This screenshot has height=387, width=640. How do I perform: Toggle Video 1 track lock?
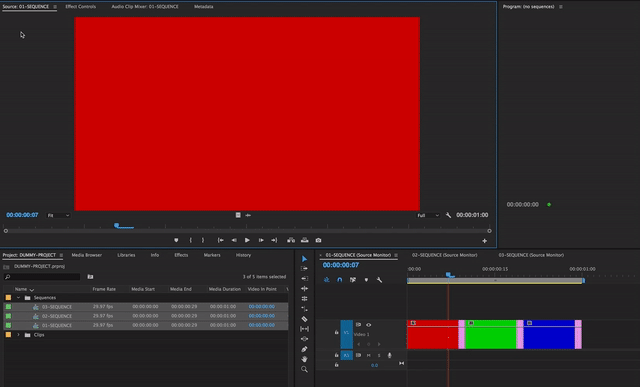tap(336, 333)
